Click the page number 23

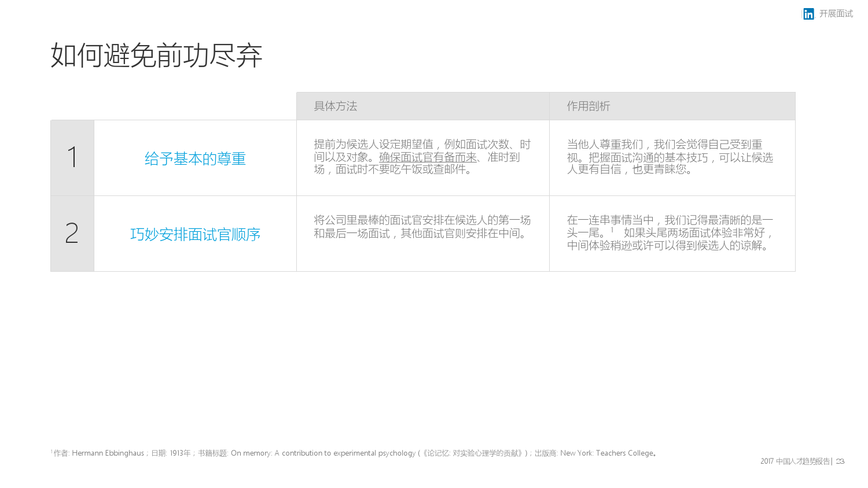click(x=840, y=461)
